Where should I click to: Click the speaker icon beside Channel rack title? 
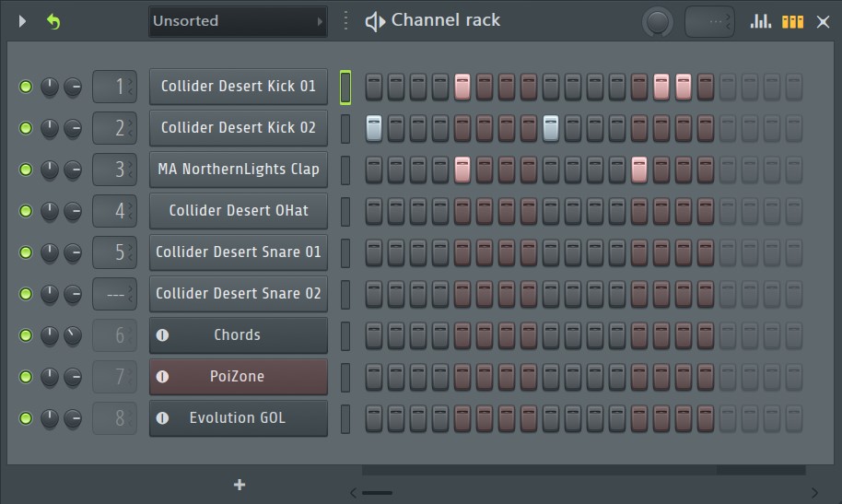[375, 21]
